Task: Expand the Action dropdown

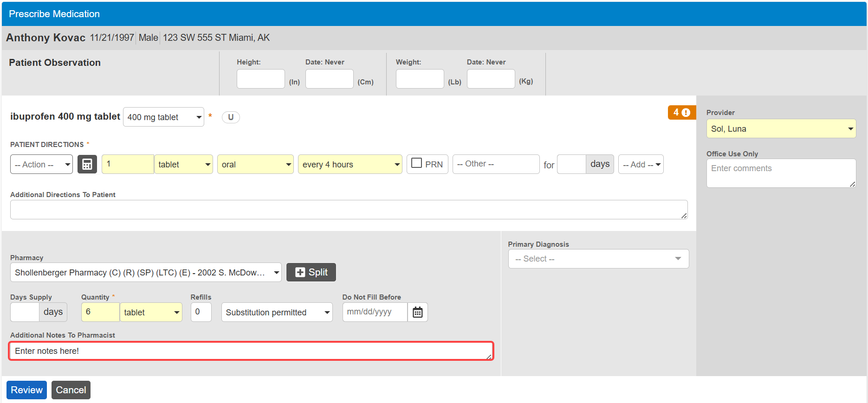Action: point(41,165)
